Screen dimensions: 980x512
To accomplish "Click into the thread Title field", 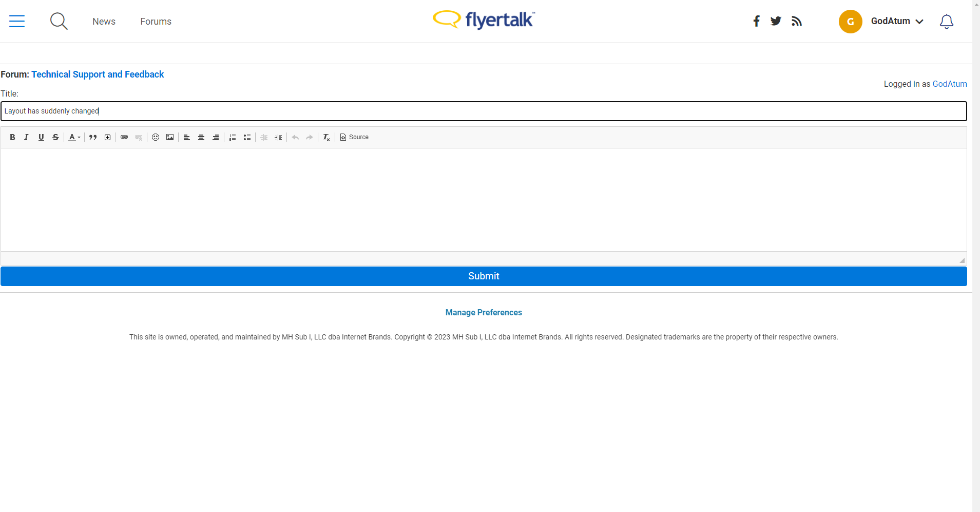I will [x=484, y=111].
